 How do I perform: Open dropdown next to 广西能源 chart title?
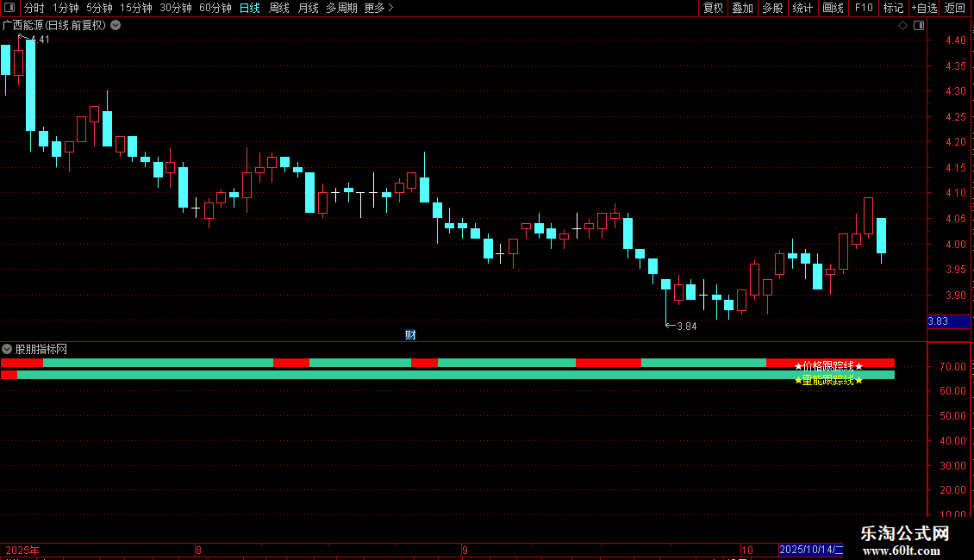point(116,26)
